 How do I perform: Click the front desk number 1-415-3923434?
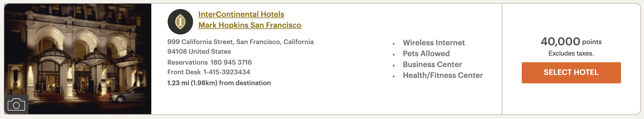pyautogui.click(x=227, y=72)
